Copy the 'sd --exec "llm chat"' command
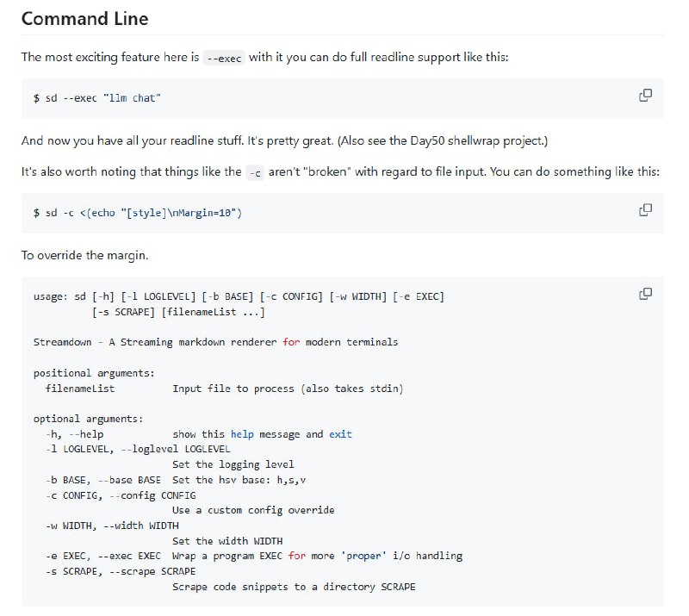 tap(645, 95)
